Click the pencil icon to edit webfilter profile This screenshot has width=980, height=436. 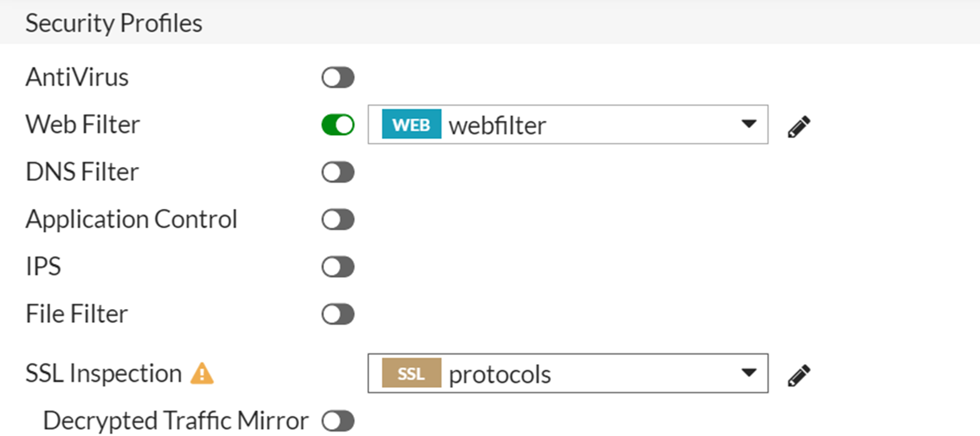tap(799, 126)
